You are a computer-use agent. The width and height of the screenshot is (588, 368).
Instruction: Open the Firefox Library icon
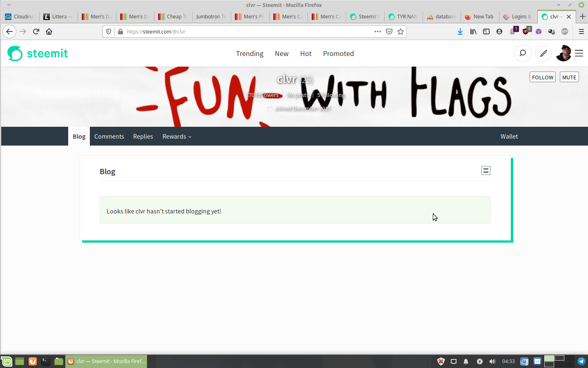473,31
